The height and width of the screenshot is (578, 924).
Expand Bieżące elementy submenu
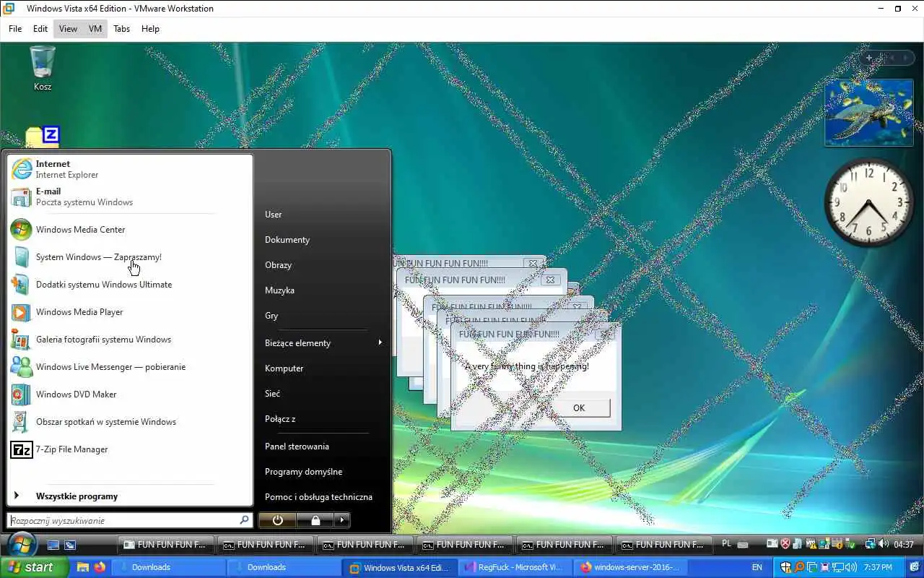coord(323,343)
